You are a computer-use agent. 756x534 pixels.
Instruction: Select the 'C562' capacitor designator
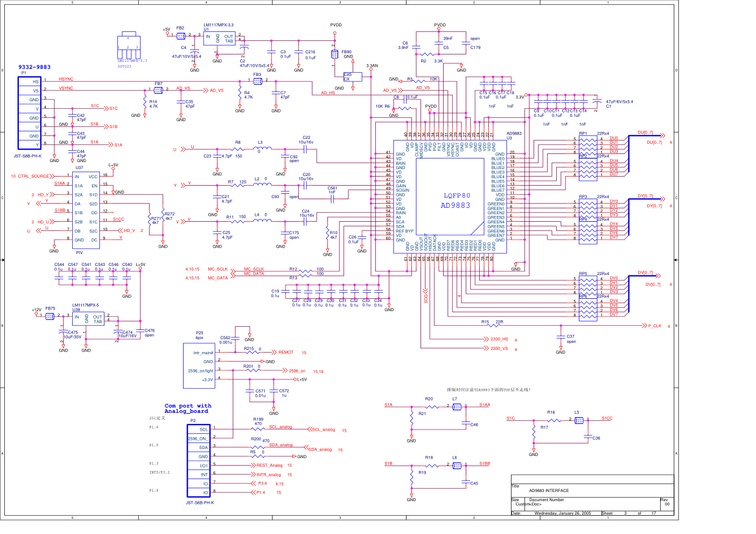pos(225,338)
